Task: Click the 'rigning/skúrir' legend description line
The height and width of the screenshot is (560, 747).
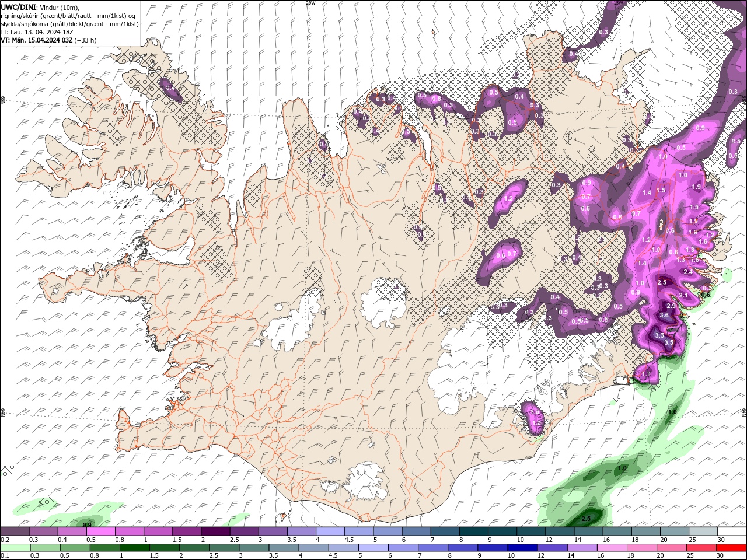Action: point(67,15)
